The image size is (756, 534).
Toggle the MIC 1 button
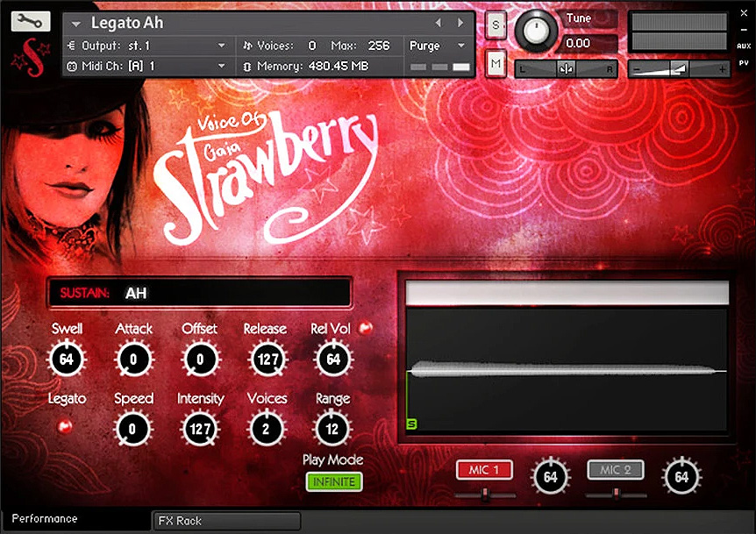click(x=484, y=470)
